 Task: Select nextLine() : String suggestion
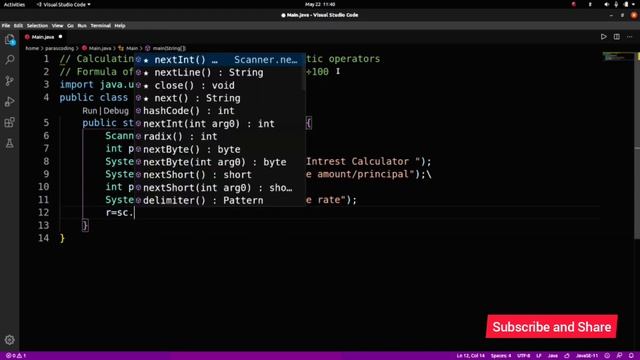pyautogui.click(x=220, y=73)
